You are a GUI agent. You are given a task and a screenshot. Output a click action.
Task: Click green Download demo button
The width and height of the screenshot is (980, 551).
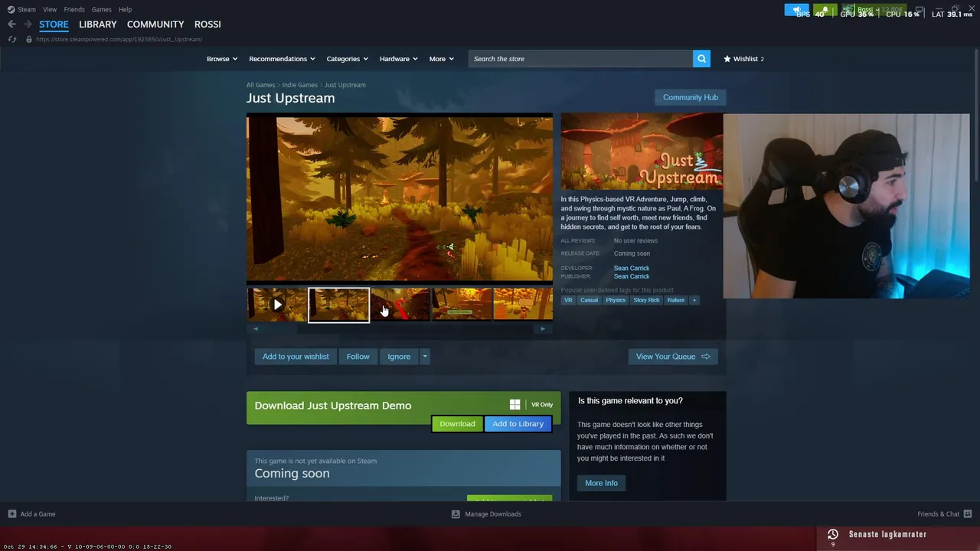coord(457,424)
